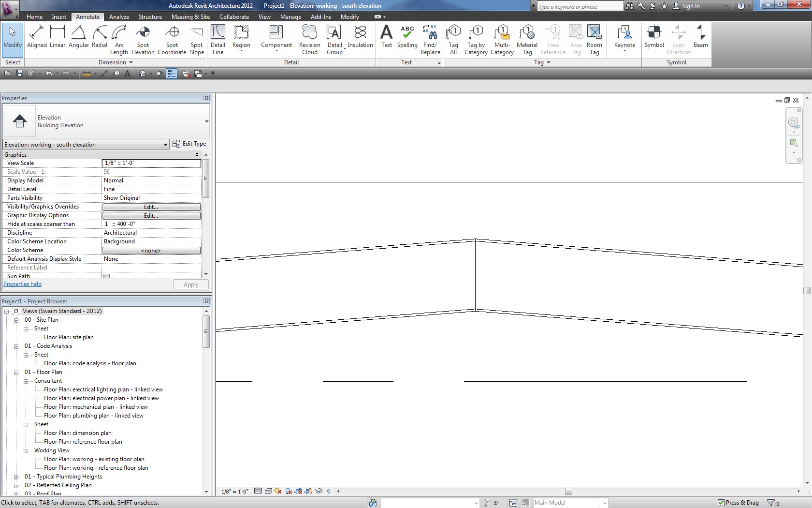This screenshot has width=812, height=508.
Task: Click the Project Browser scrollbar thumb
Action: 206,331
